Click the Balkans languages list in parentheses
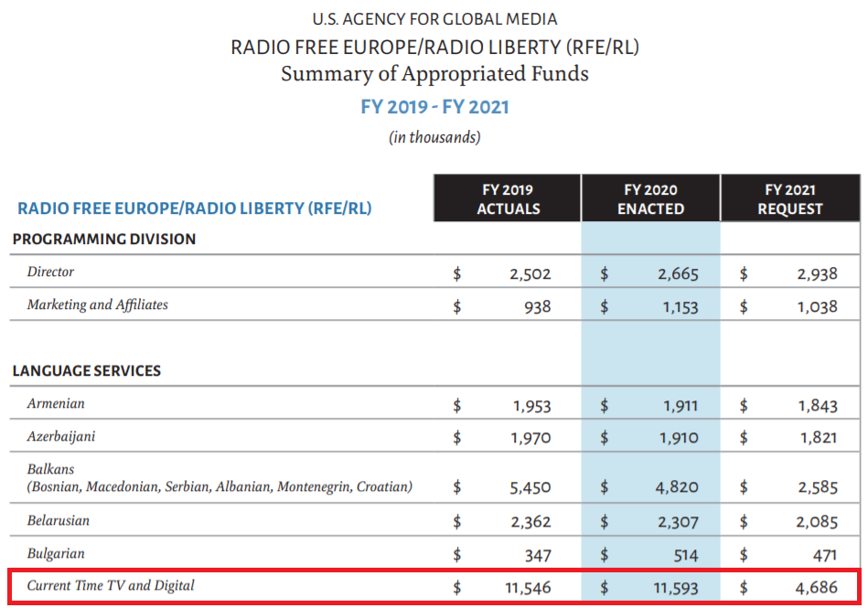Screen dimensions: 868x608 coord(220,486)
